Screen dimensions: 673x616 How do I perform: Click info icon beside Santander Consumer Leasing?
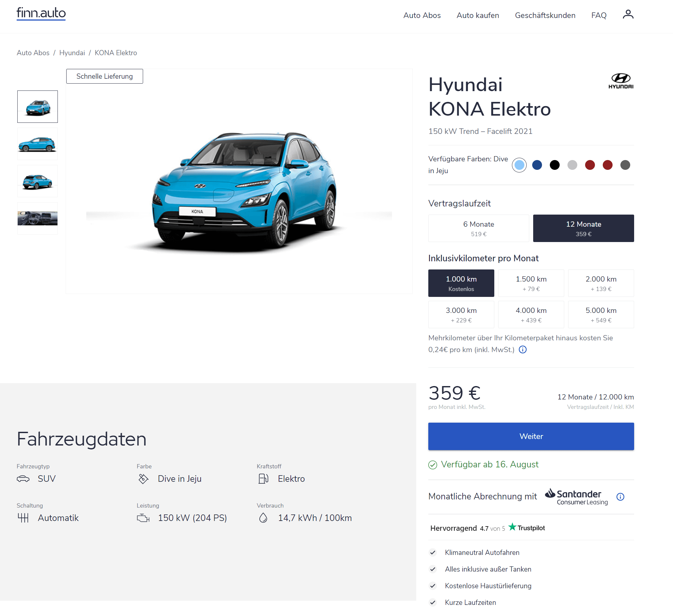(620, 497)
